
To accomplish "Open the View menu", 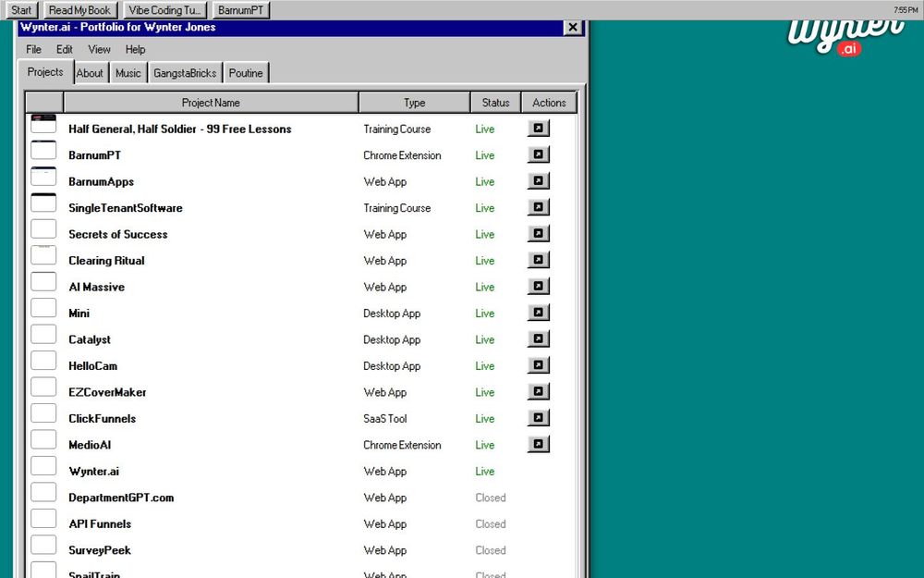I will 99,50.
